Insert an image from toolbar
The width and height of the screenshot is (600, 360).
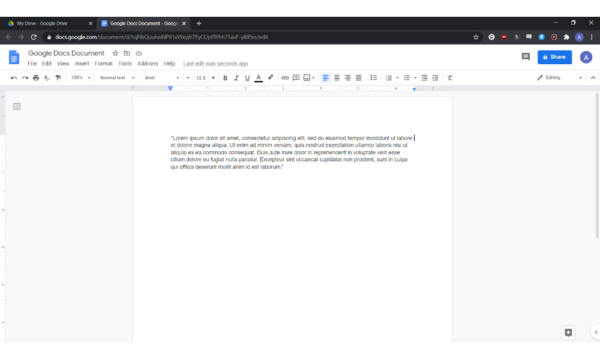coord(307,78)
